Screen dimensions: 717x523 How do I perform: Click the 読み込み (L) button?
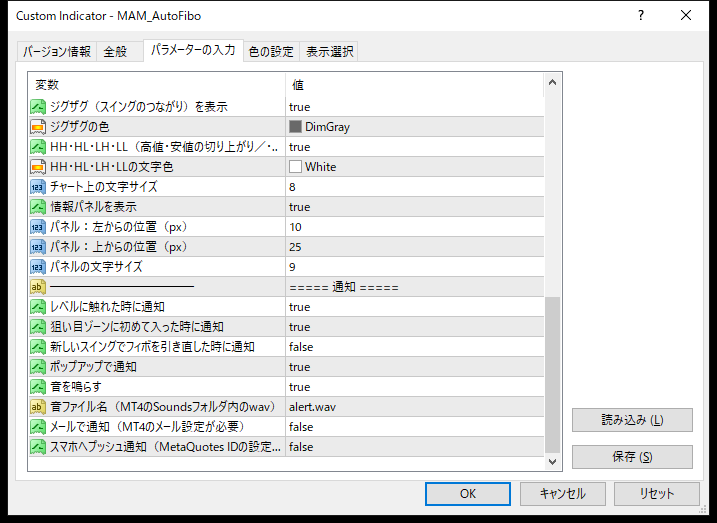pyautogui.click(x=632, y=420)
